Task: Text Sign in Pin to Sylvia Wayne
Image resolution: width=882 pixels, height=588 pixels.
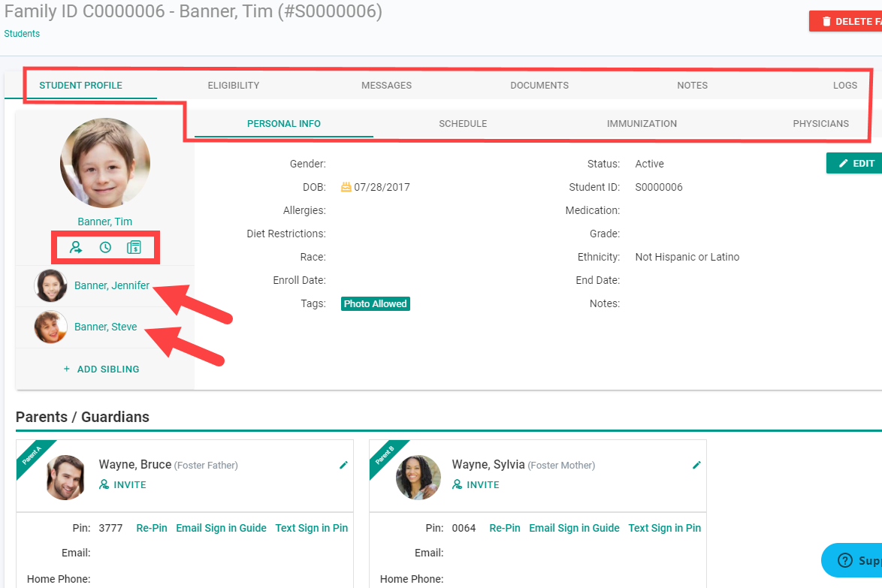Action: [x=664, y=529]
